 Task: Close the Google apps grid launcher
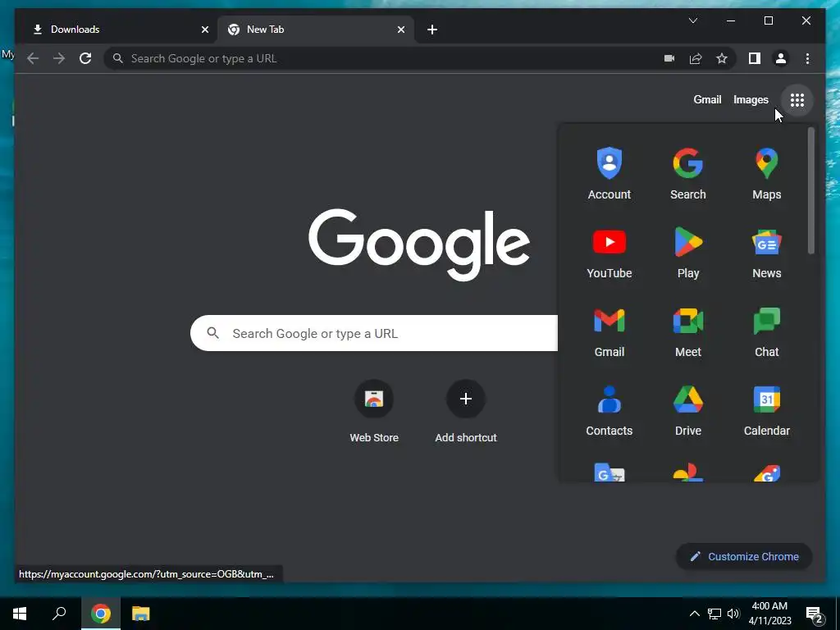tap(797, 99)
